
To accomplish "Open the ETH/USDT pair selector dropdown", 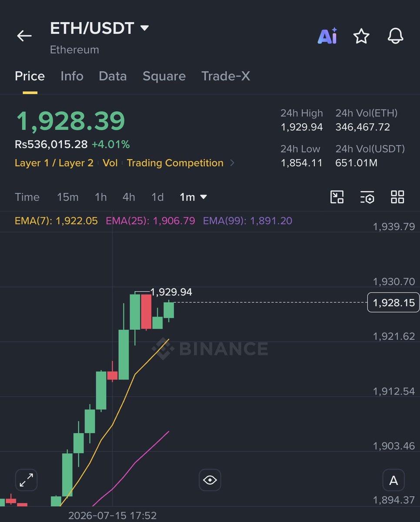I will pos(100,29).
